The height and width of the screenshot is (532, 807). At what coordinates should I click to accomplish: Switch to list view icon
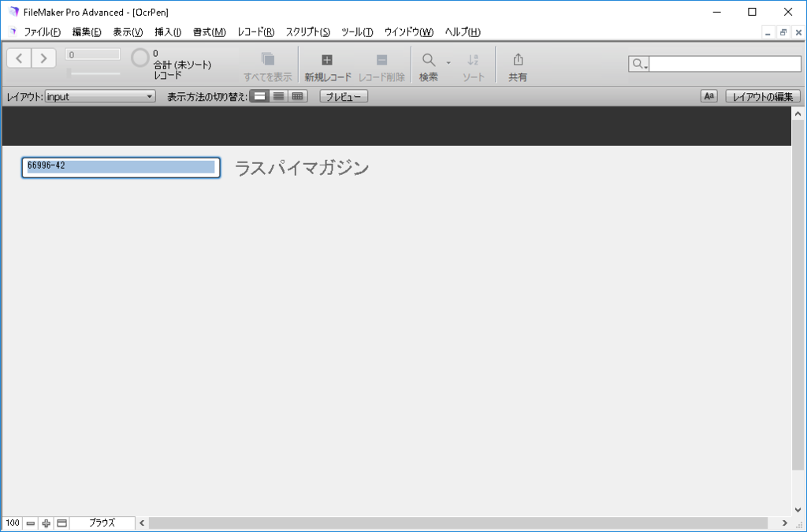[278, 96]
